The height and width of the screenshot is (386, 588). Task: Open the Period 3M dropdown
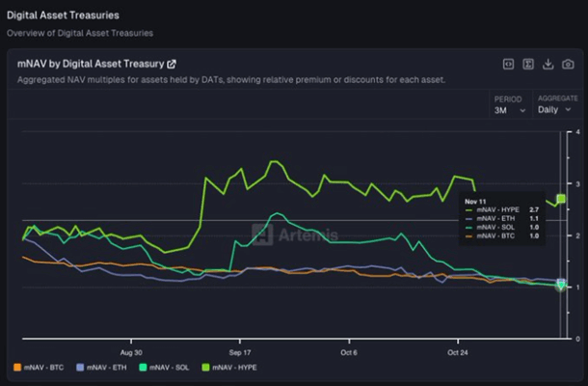[x=510, y=110]
